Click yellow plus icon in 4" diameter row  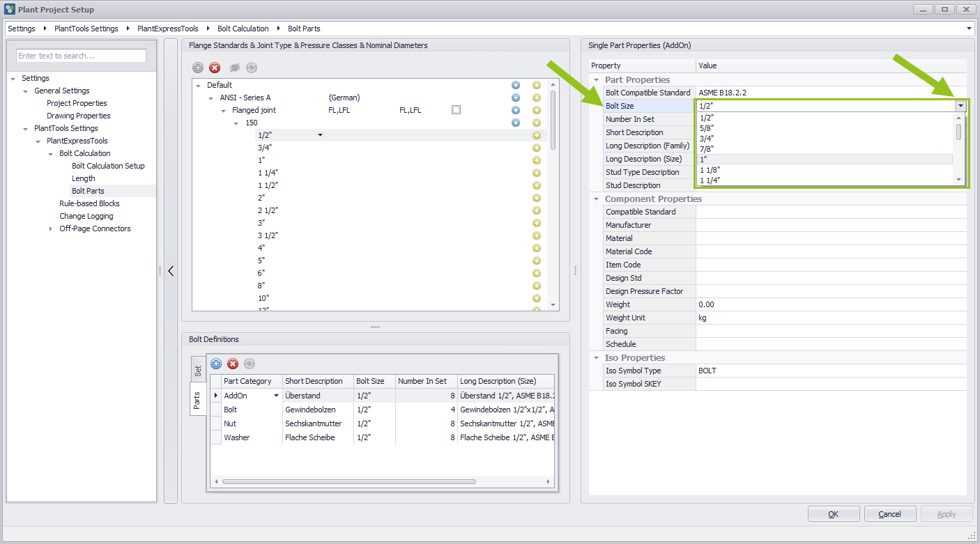(537, 248)
